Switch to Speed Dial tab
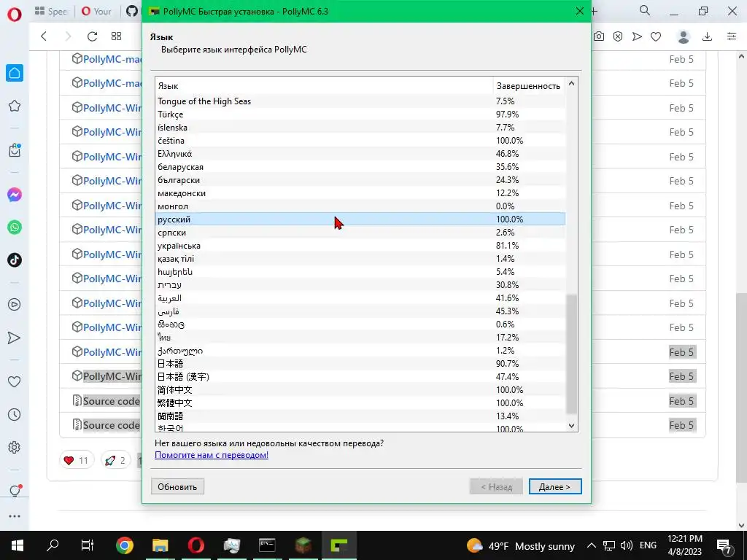This screenshot has height=560, width=747. click(x=52, y=11)
